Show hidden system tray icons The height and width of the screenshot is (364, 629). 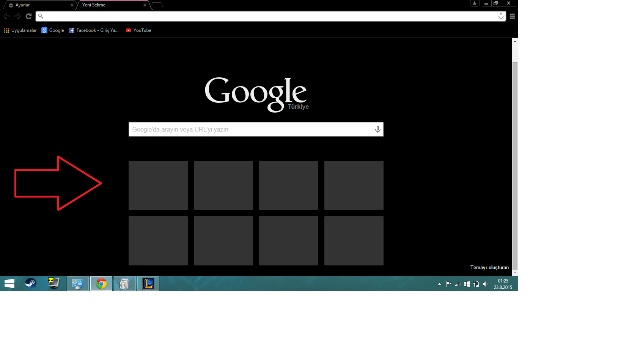(439, 284)
